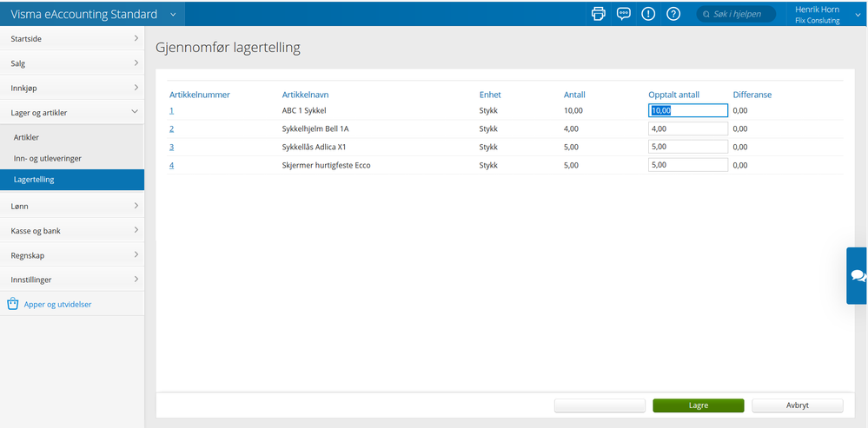Open Artikler submenu item

72,137
